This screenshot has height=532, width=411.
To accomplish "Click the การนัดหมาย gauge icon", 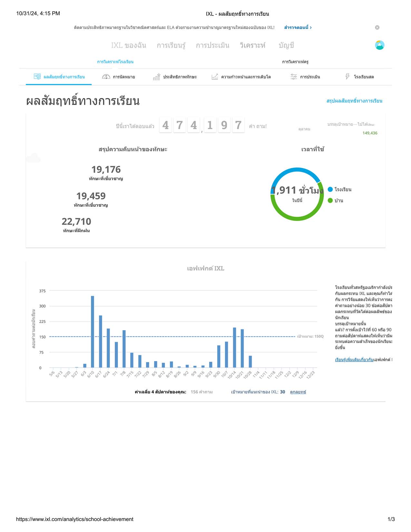I will [106, 77].
